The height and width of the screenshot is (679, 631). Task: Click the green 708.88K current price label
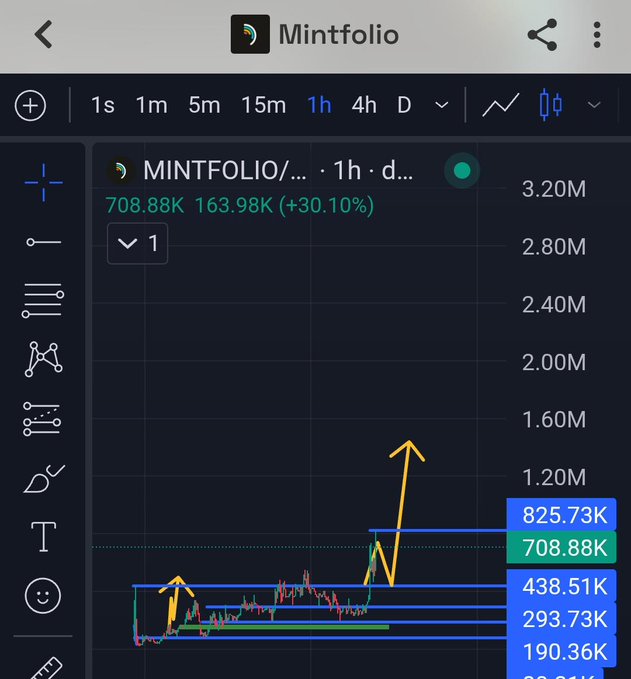[561, 547]
